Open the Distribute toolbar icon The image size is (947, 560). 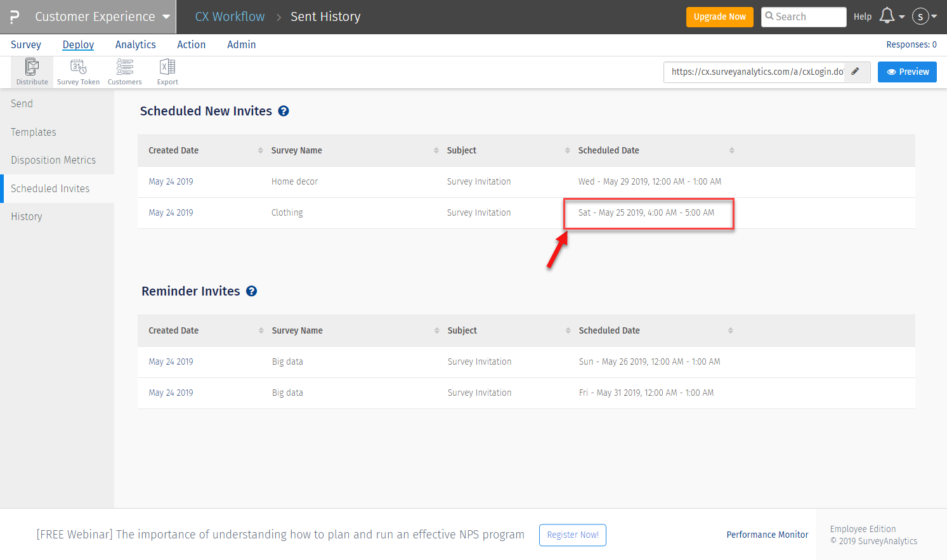(32, 72)
